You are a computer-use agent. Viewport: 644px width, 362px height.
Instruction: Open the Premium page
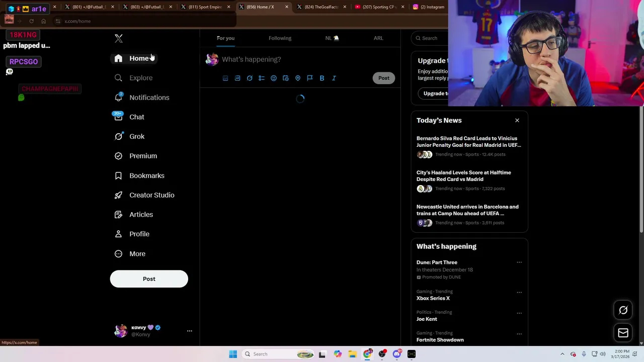click(135, 156)
